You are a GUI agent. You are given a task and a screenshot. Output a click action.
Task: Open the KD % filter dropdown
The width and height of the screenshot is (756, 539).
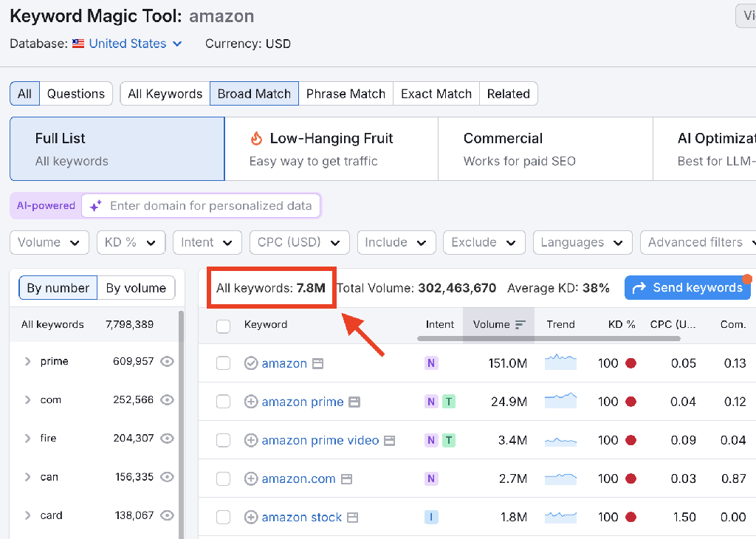coord(131,242)
